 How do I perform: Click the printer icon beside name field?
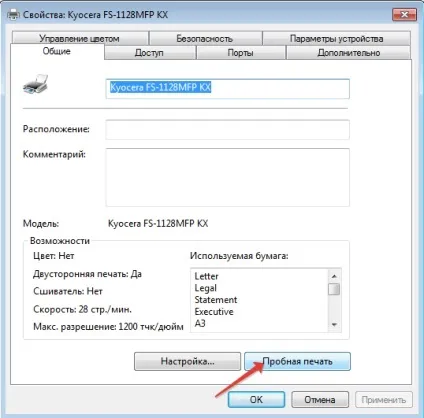pos(35,84)
